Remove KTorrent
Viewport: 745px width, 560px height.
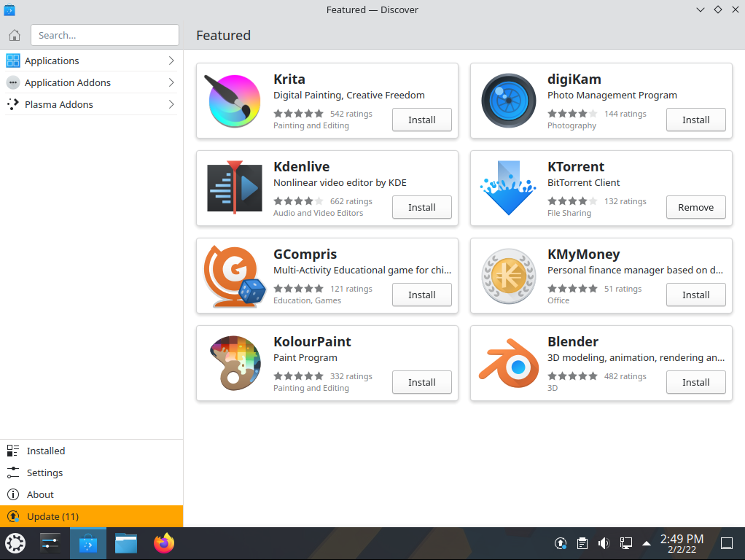point(695,207)
